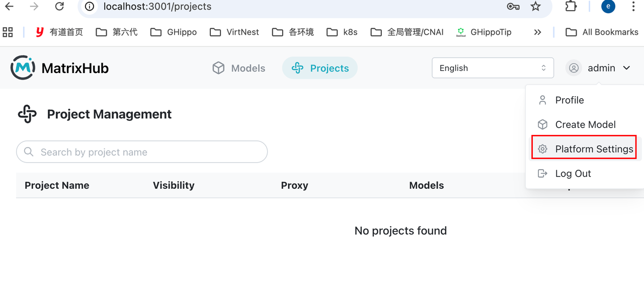Click the Log Out arrow icon
The width and height of the screenshot is (644, 288).
542,173
